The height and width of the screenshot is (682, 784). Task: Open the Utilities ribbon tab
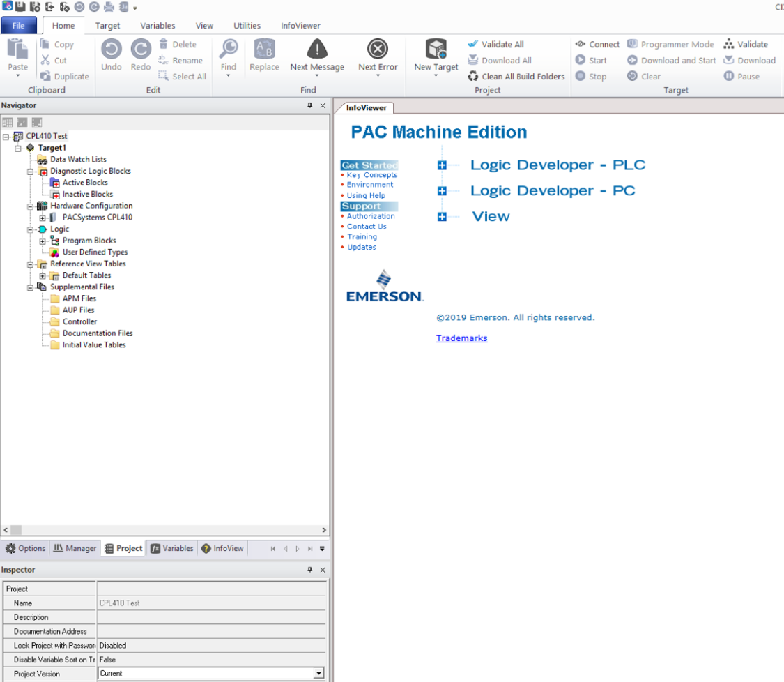247,26
